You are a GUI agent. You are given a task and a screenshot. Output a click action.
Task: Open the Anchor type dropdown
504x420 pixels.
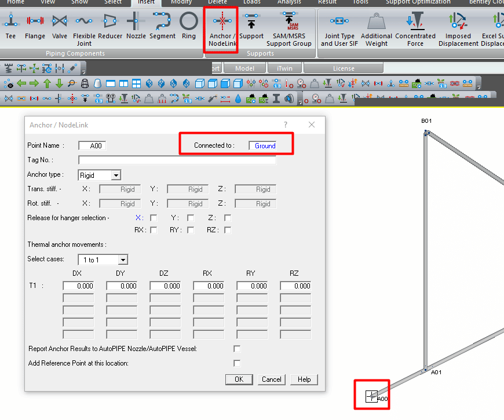click(116, 175)
